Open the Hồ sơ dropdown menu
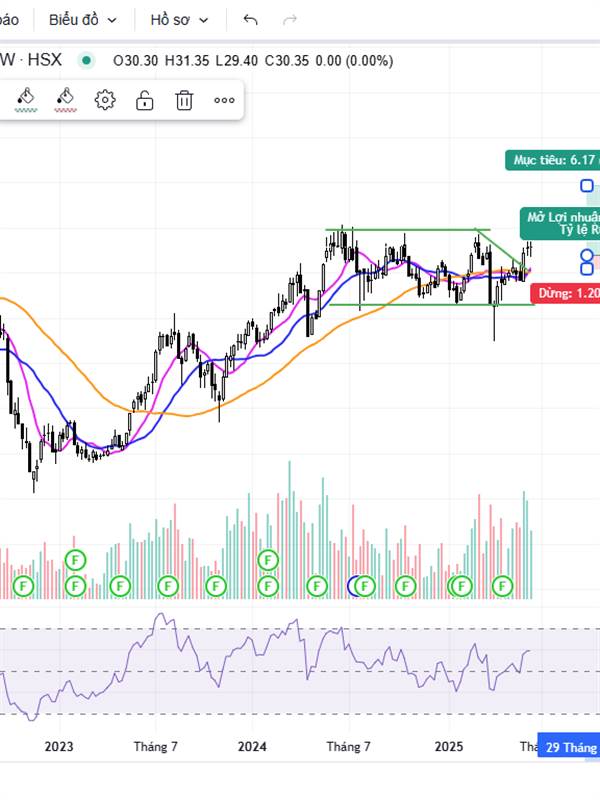600x800 pixels. coord(180,20)
